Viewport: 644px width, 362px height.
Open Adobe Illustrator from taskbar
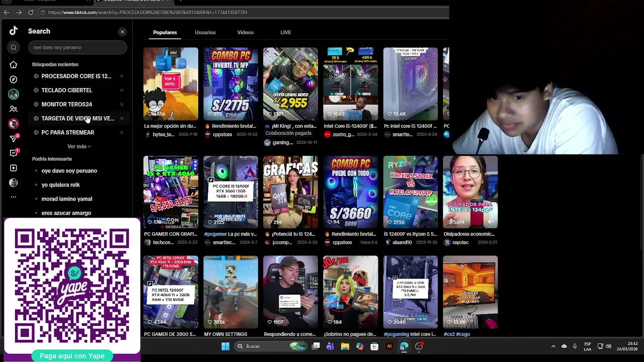[389, 346]
